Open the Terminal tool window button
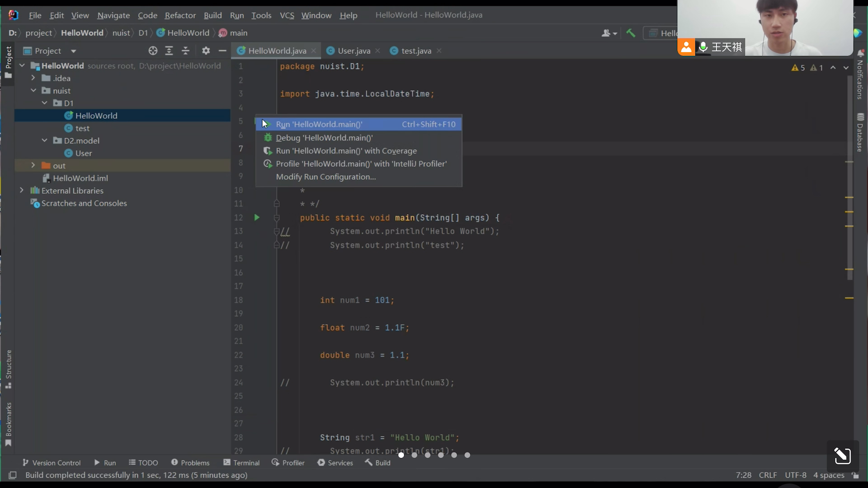Screen dimensions: 868x488 tap(241, 463)
